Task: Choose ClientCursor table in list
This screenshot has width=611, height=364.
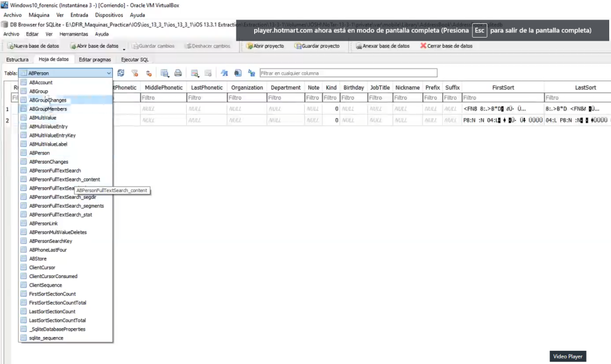Action: coord(66,267)
